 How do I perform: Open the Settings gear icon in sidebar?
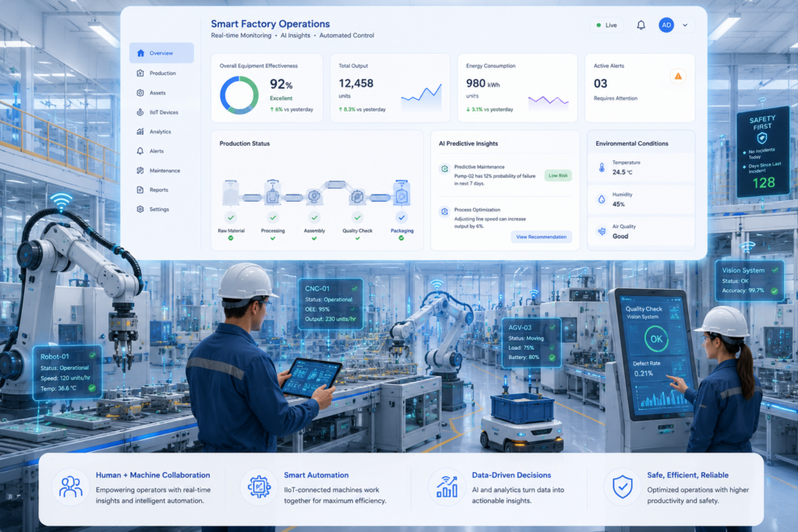click(x=140, y=209)
